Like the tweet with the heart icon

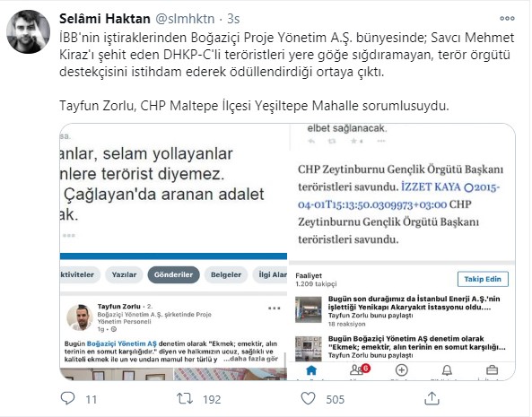(x=308, y=398)
